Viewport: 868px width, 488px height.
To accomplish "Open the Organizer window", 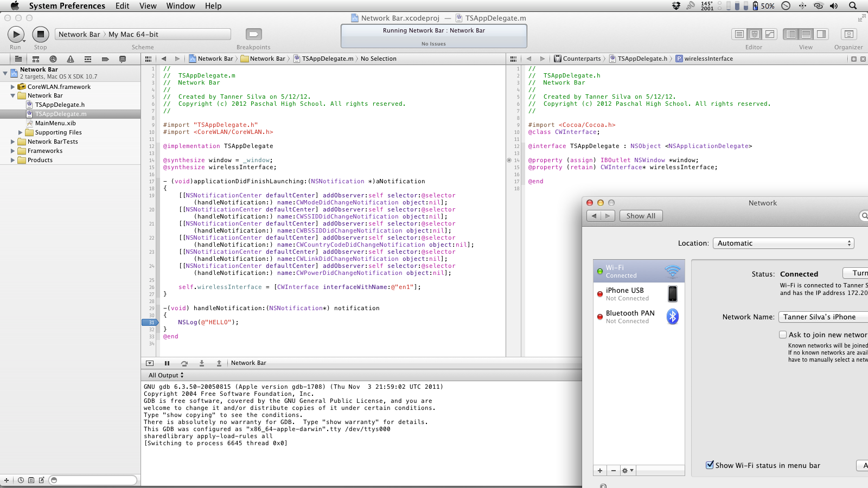I will [x=848, y=34].
